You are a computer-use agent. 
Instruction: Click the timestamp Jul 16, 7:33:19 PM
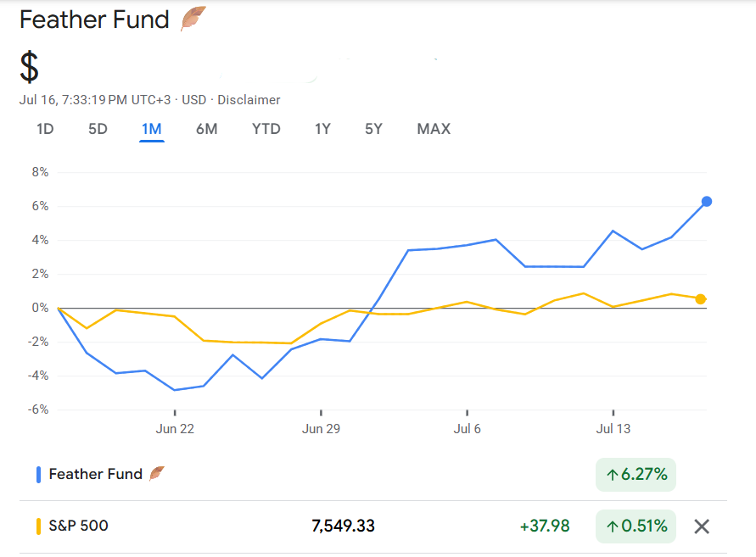tap(73, 100)
